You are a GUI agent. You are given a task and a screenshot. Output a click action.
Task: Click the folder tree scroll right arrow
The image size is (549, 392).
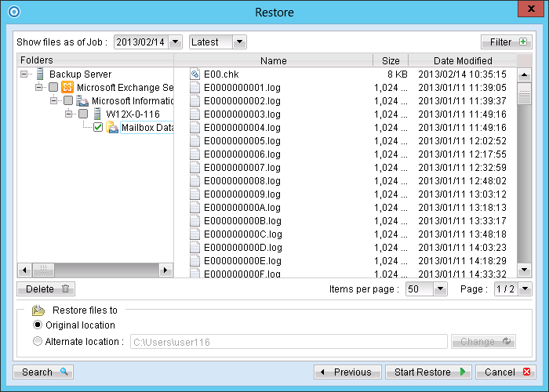(x=165, y=270)
